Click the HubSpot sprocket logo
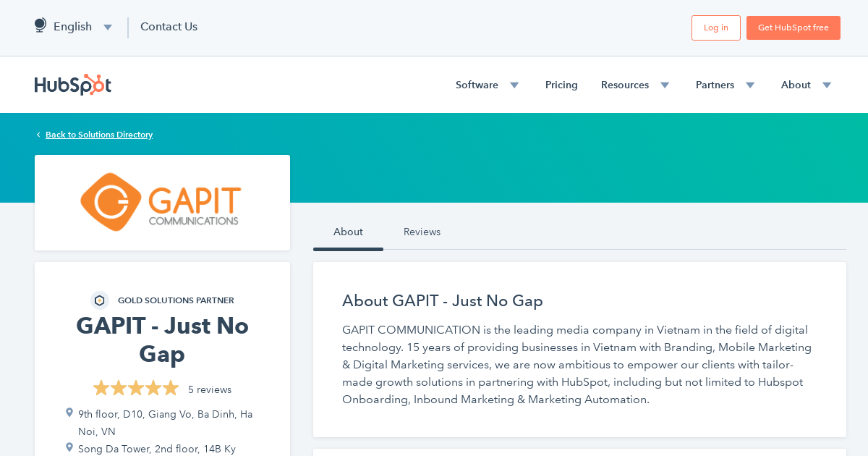Viewport: 868px width, 456px height. [x=73, y=85]
